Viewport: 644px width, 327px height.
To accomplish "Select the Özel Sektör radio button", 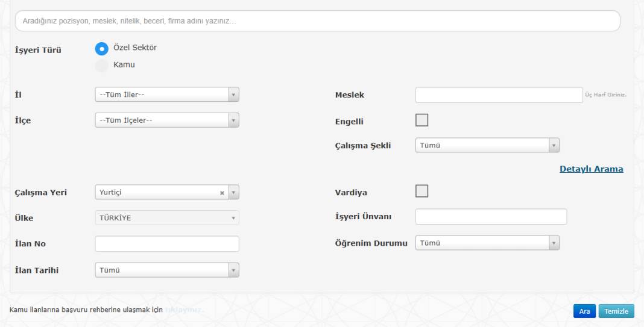I will click(x=102, y=49).
